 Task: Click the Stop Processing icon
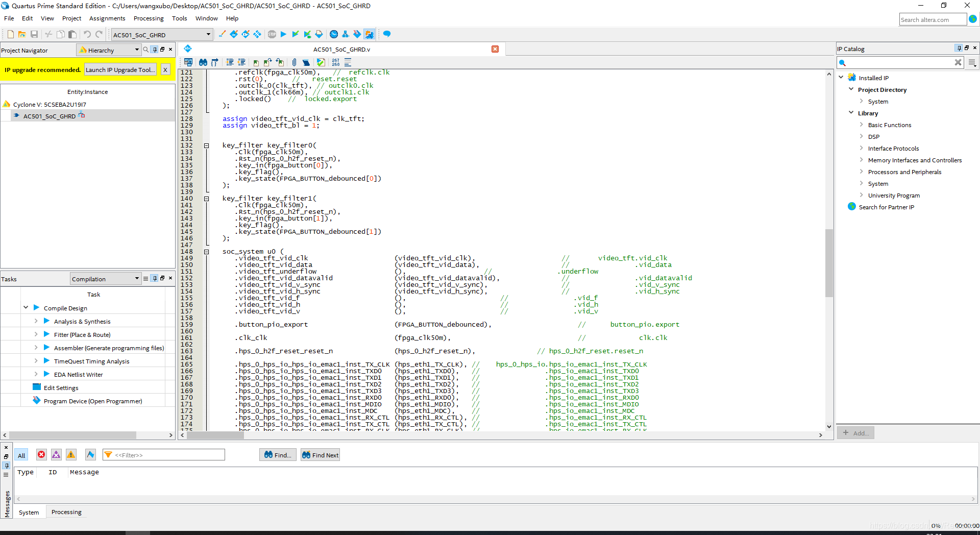272,34
